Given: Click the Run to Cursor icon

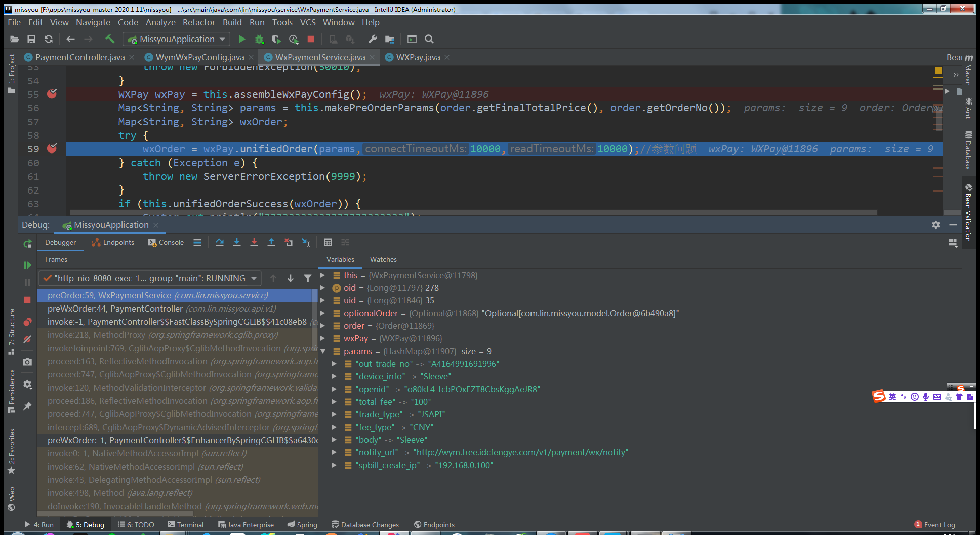Looking at the screenshot, I should pos(306,242).
